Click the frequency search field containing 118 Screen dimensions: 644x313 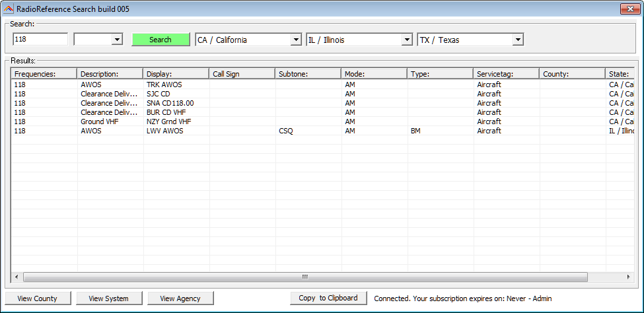tap(40, 40)
